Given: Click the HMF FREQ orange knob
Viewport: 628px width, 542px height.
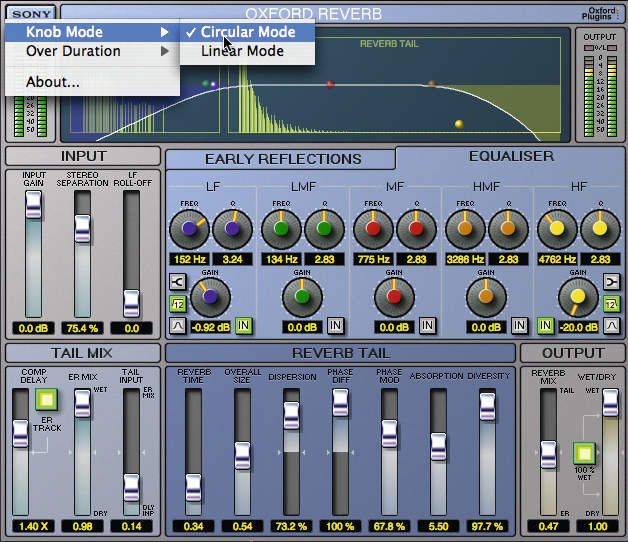Looking at the screenshot, I should [465, 229].
